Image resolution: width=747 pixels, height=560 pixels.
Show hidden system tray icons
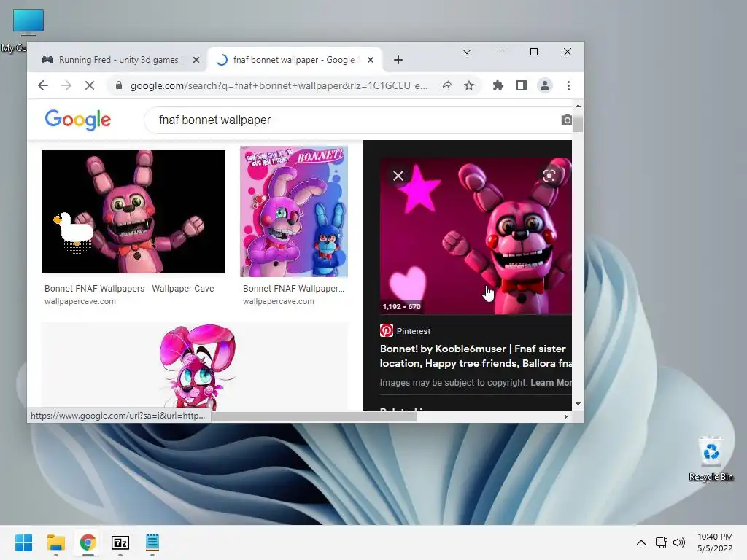pyautogui.click(x=641, y=542)
